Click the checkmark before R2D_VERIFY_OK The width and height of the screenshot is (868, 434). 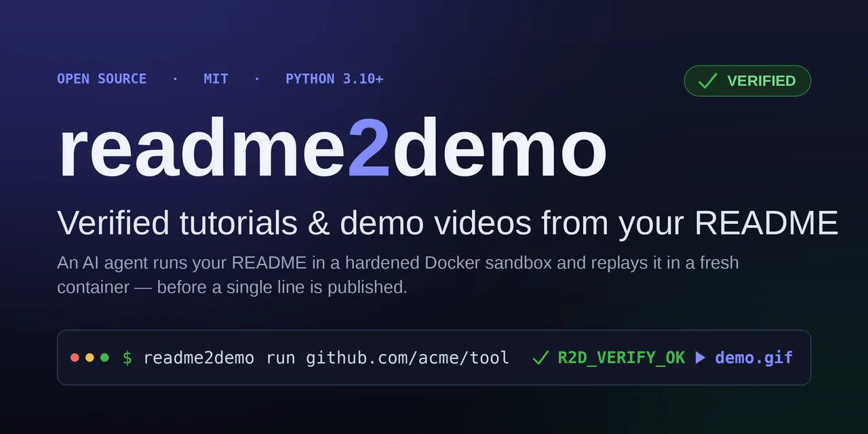click(540, 357)
